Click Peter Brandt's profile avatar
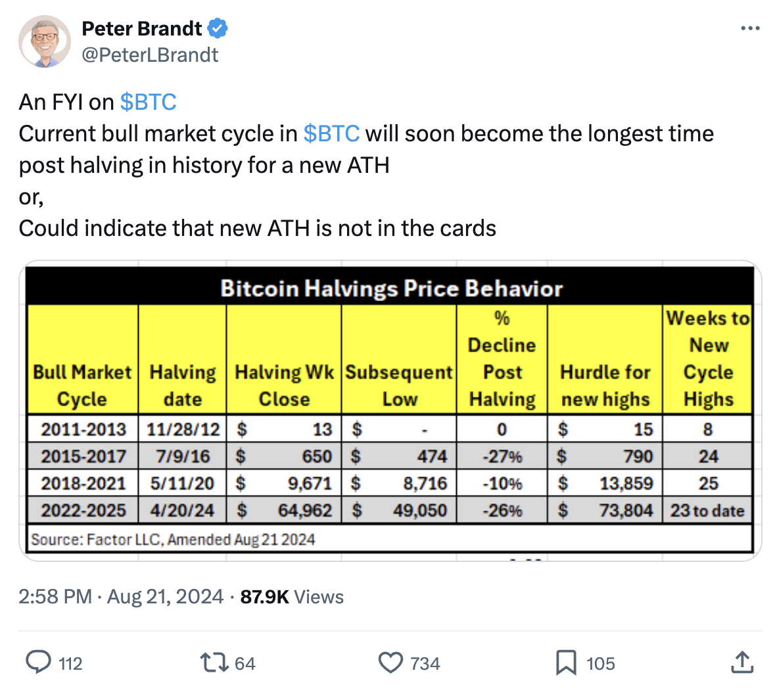Screen dimensions: 775x700 coord(45,41)
